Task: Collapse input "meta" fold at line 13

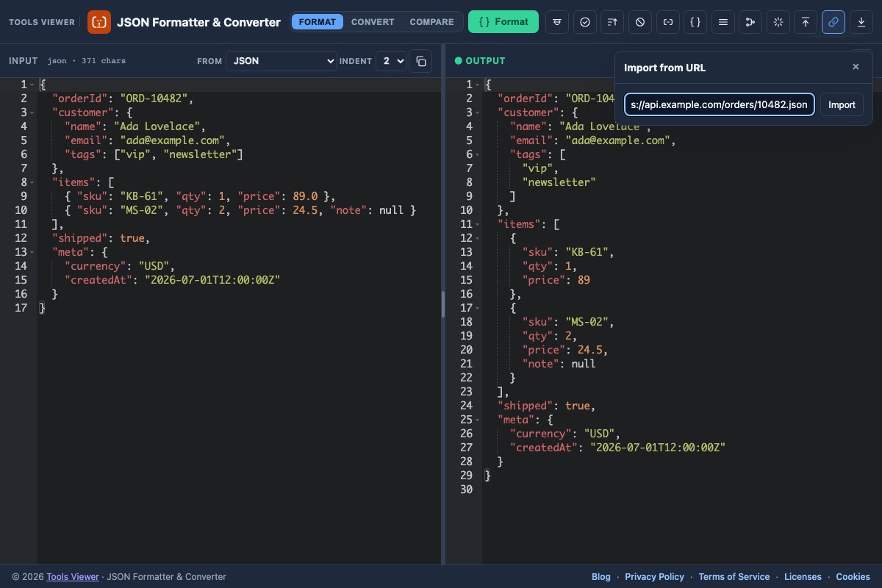Action: click(32, 252)
